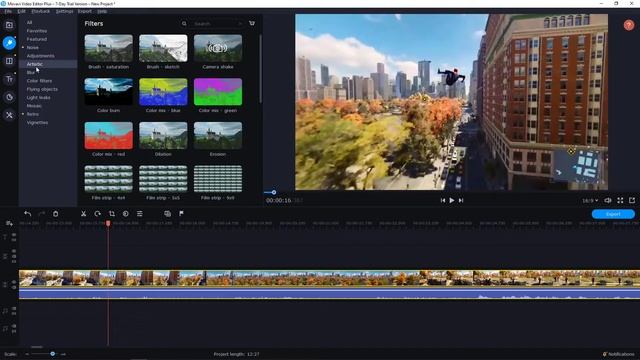640x360 pixels.
Task: Open the More tools icon in sidebar
Action: tap(9, 115)
